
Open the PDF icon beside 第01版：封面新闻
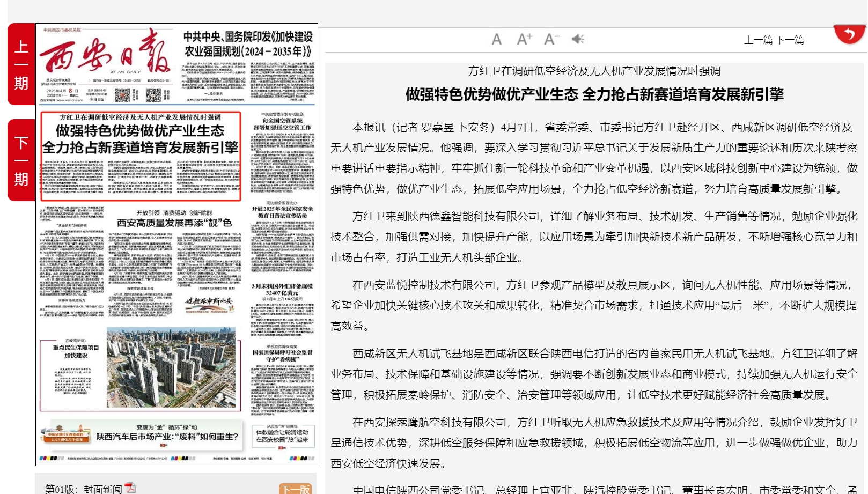pyautogui.click(x=130, y=488)
